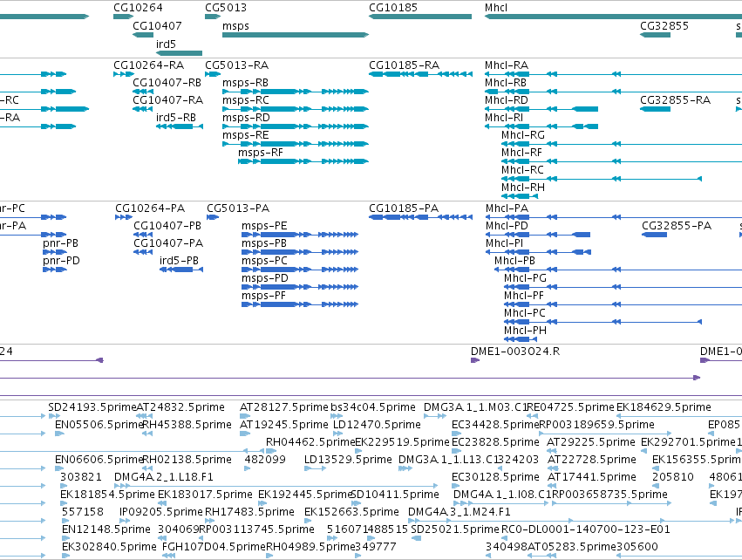Click EST EN05506.5prime label

click(x=99, y=425)
